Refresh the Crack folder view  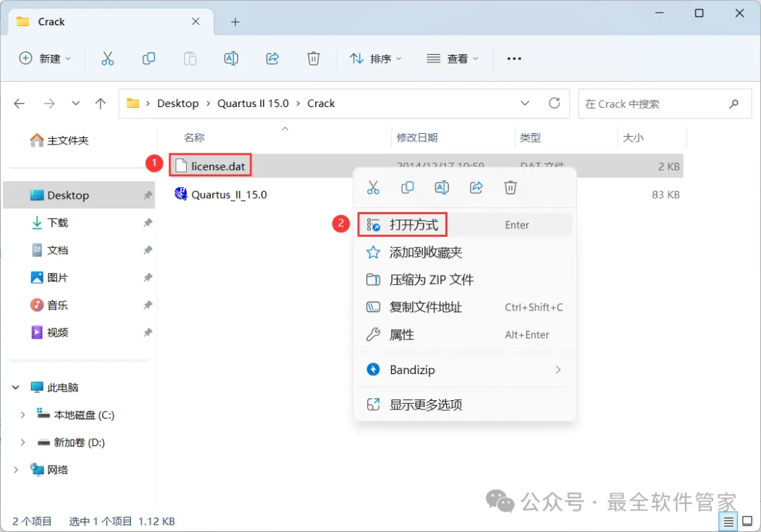(x=555, y=103)
